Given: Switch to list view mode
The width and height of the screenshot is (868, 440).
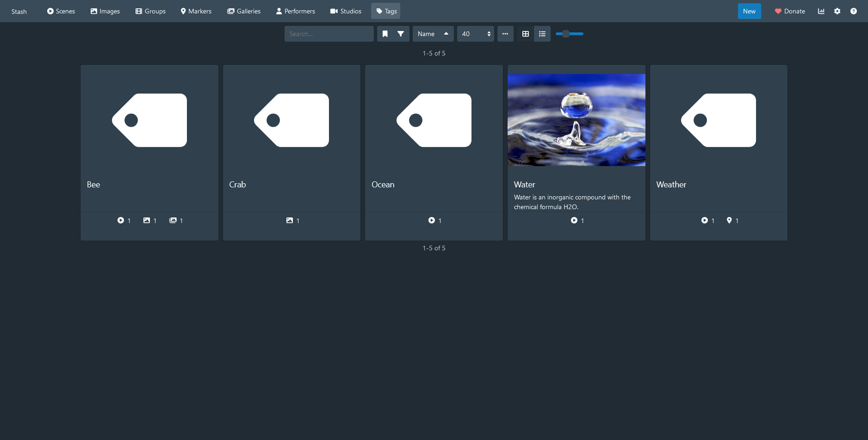Looking at the screenshot, I should click(x=542, y=34).
